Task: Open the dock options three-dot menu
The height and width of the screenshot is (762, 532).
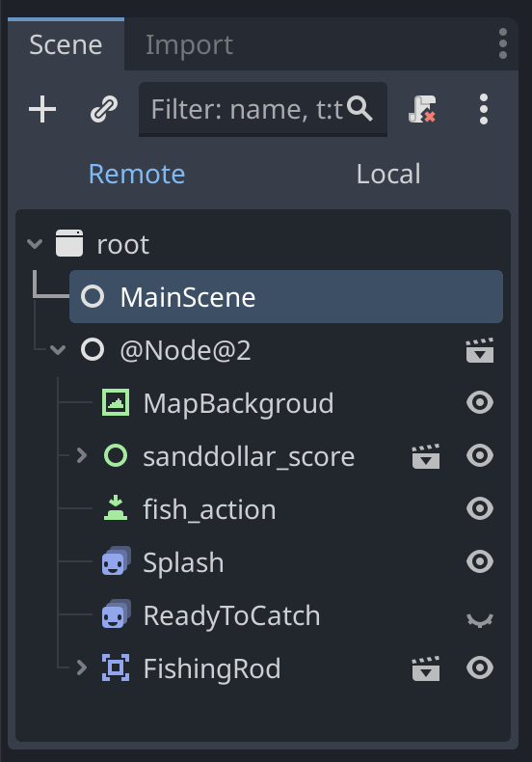Action: point(503,43)
